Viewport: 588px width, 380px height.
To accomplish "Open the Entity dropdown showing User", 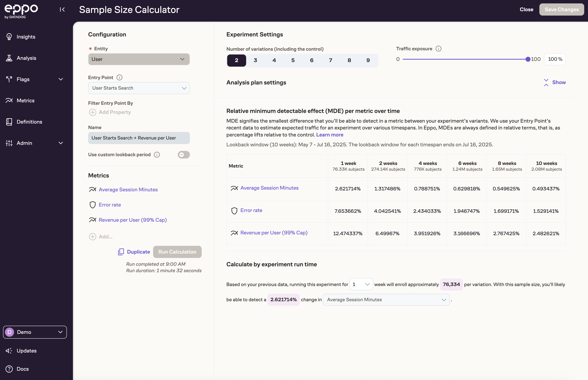I will pos(139,59).
